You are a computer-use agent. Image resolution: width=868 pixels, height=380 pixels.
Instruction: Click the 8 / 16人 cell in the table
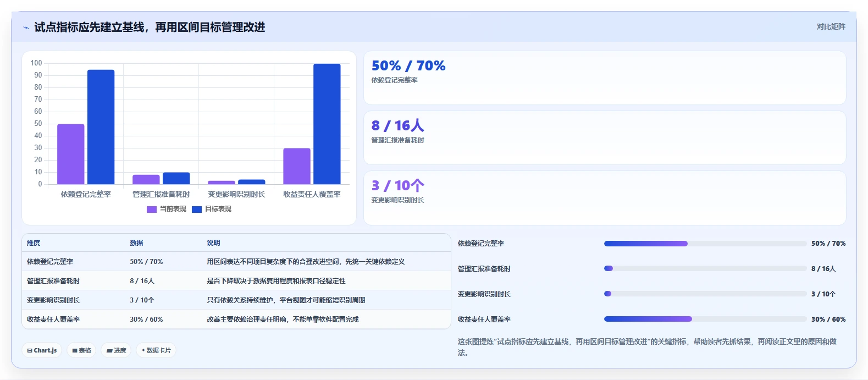(142, 281)
